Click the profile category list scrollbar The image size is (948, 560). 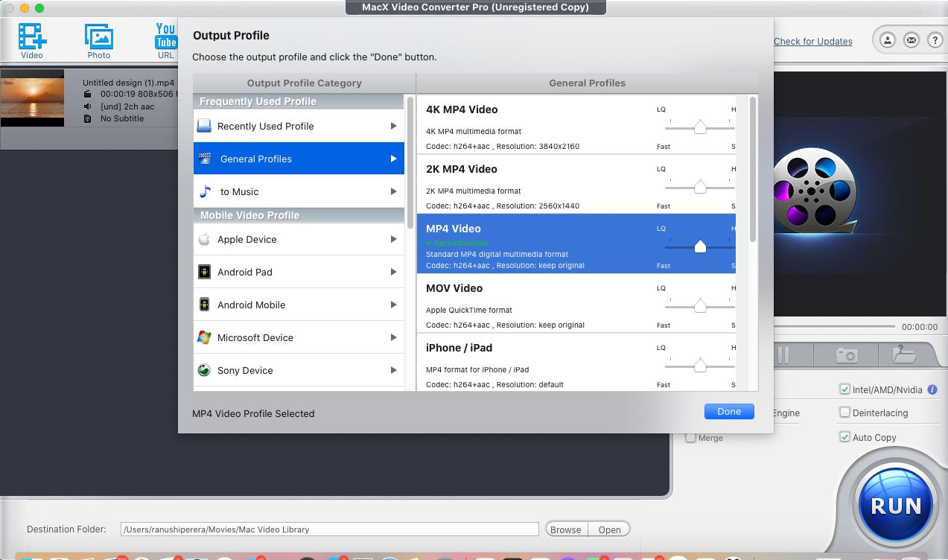(410, 162)
